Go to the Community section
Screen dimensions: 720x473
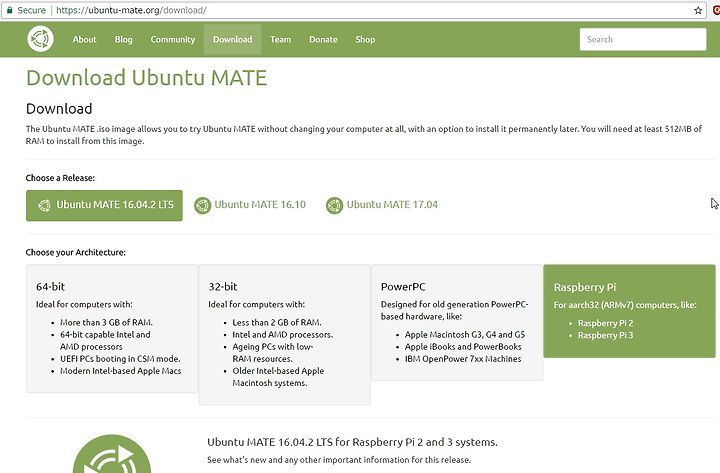tap(173, 39)
